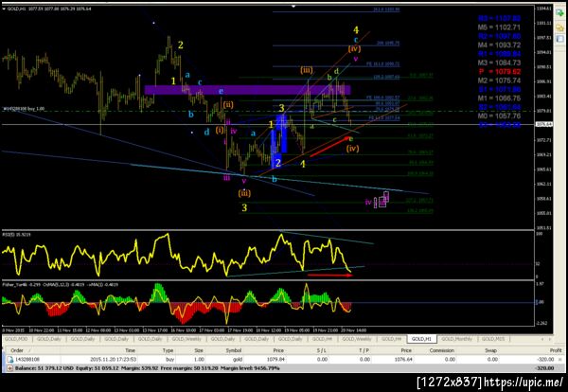The height and width of the screenshot is (392, 568).
Task: Click the current price 1076.64 cell
Action: [404, 360]
